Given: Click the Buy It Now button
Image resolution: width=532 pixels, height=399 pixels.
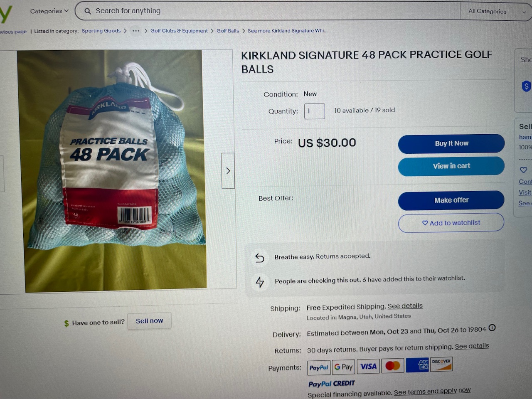Looking at the screenshot, I should (x=451, y=143).
